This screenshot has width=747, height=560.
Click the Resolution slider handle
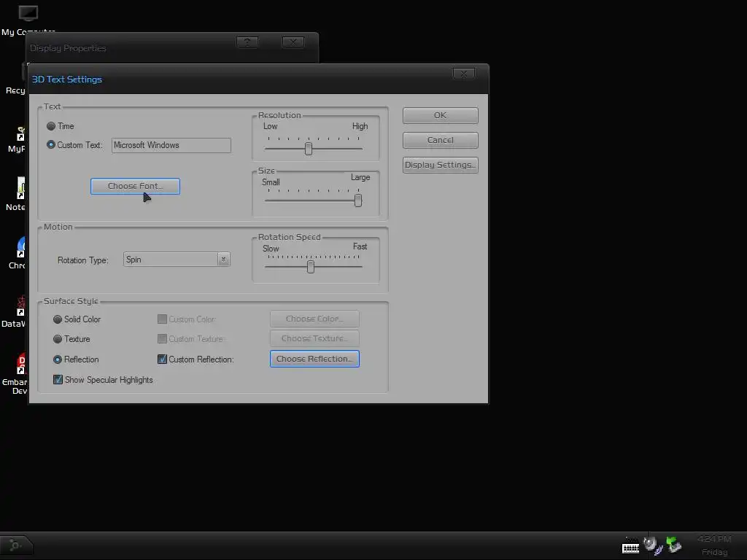point(309,149)
